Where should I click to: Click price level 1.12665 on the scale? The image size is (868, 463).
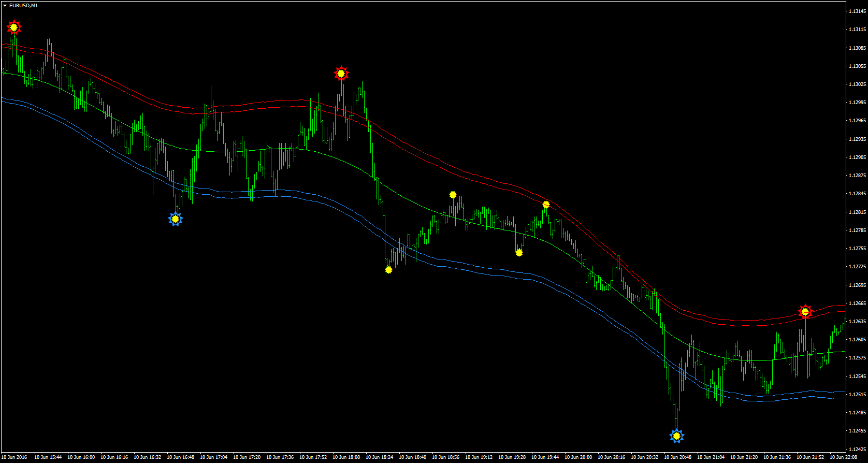[857, 303]
